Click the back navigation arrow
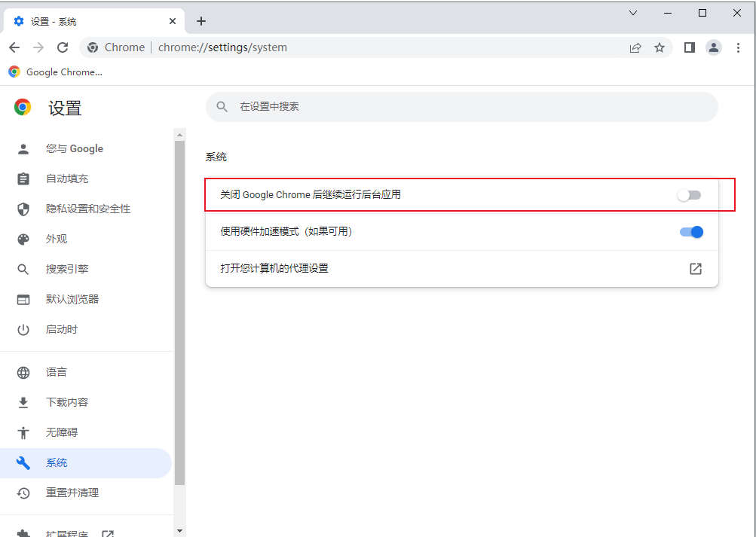This screenshot has width=756, height=537. 14,47
